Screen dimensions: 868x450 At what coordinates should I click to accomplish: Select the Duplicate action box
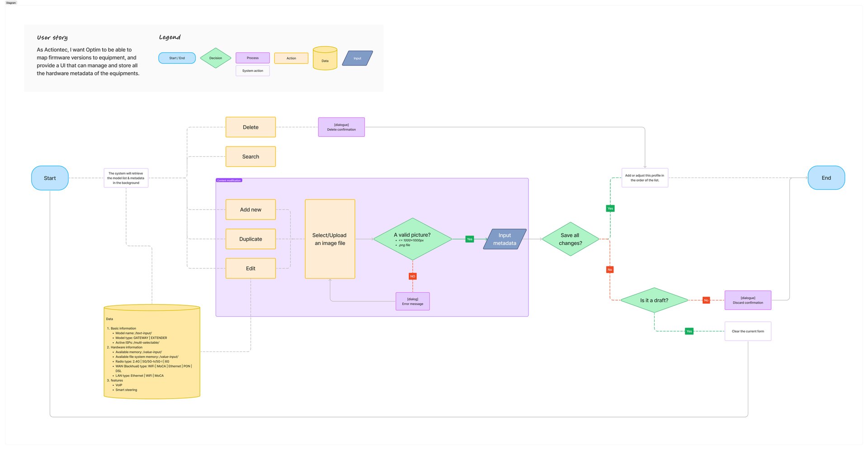pos(250,239)
